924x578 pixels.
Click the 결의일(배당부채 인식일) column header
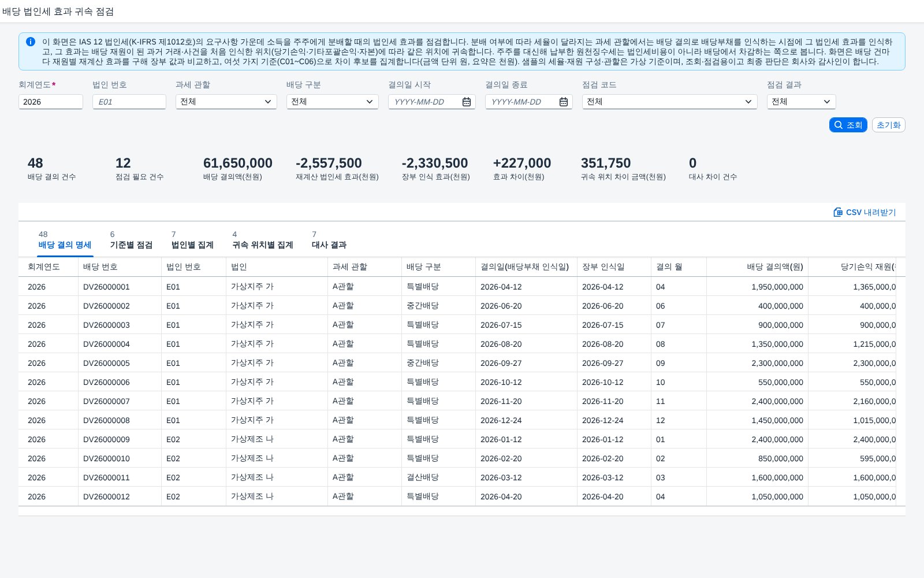526,267
